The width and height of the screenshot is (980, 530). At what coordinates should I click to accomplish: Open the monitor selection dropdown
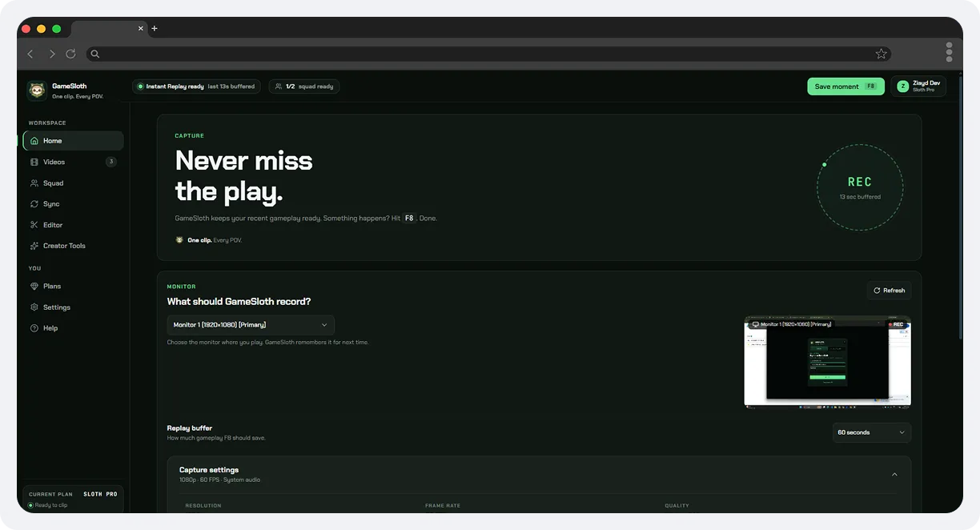[251, 325]
